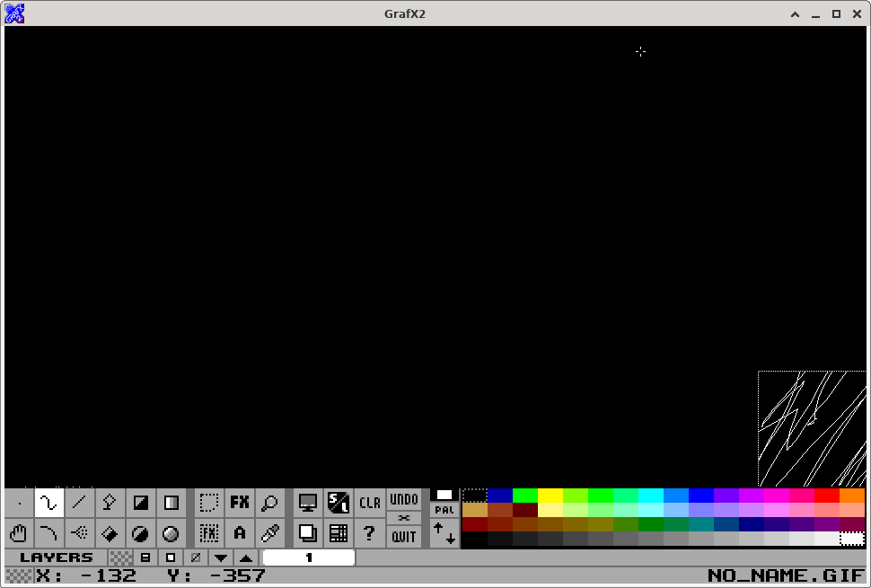This screenshot has width=871, height=588.
Task: Select the text tool
Action: tap(240, 533)
